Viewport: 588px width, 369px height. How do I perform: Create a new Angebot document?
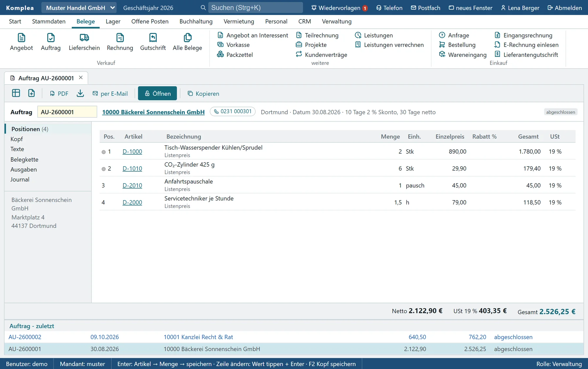point(21,42)
